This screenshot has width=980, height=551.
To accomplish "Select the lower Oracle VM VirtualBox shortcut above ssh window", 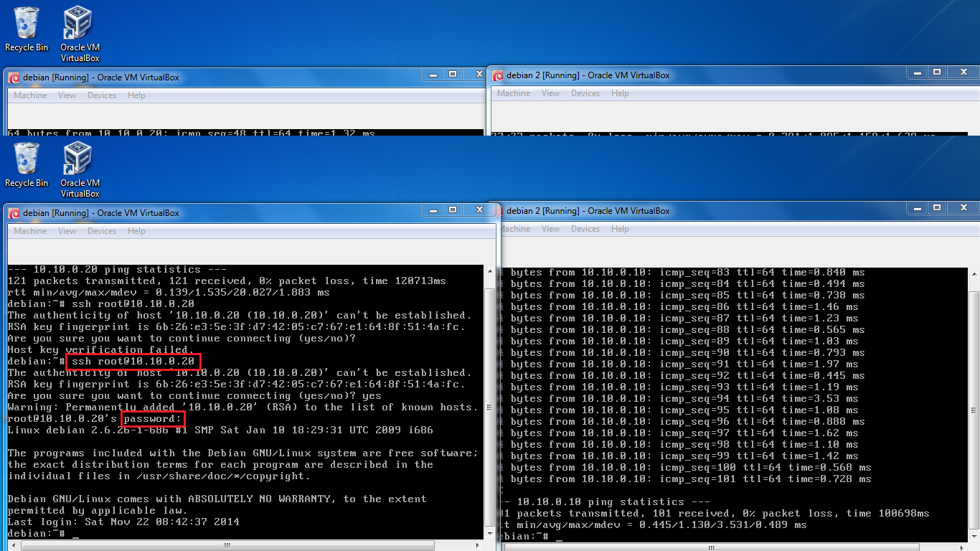I will (80, 169).
